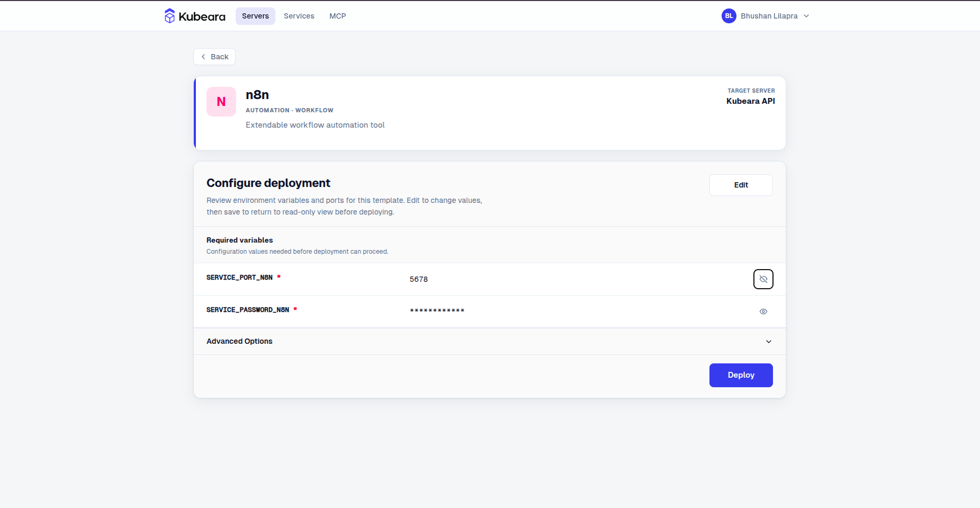Click the AUTOMATION · WORKFLOW category tags

pos(290,110)
